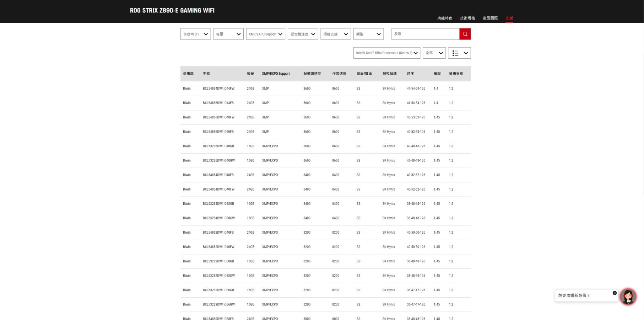Image resolution: width=644 pixels, height=320 pixels.
Task: Click the 想要添購新設備？ chat bubble
Action: click(x=586, y=295)
